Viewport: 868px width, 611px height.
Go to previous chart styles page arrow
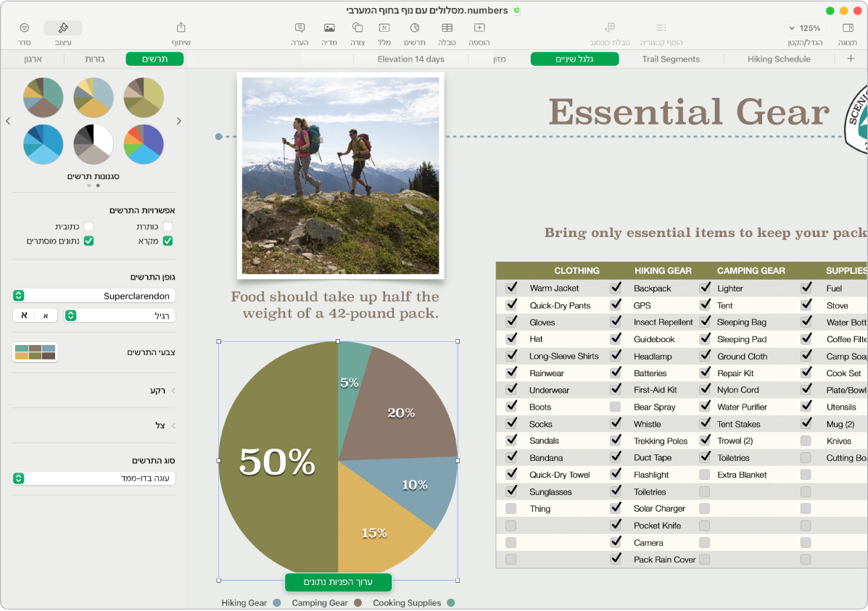click(8, 120)
